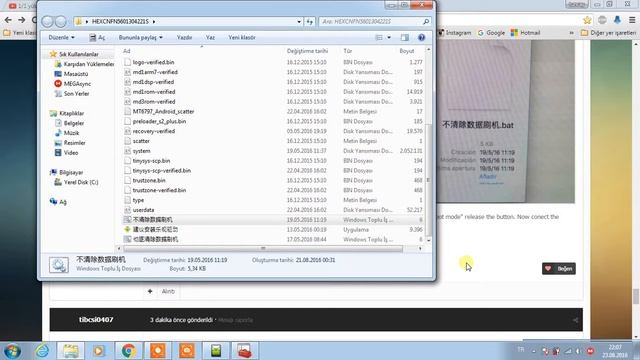
Task: Select tinysys-scp-verified.bin file
Action: coord(162,171)
